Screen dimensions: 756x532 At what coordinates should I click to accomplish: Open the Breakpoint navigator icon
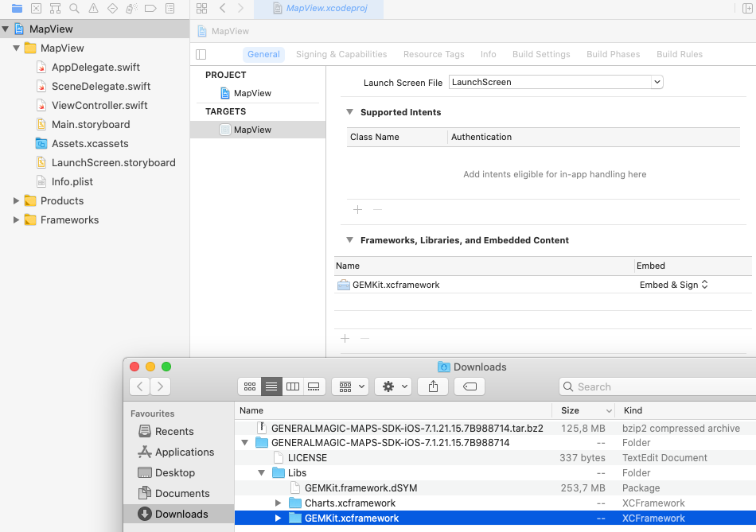[x=150, y=8]
